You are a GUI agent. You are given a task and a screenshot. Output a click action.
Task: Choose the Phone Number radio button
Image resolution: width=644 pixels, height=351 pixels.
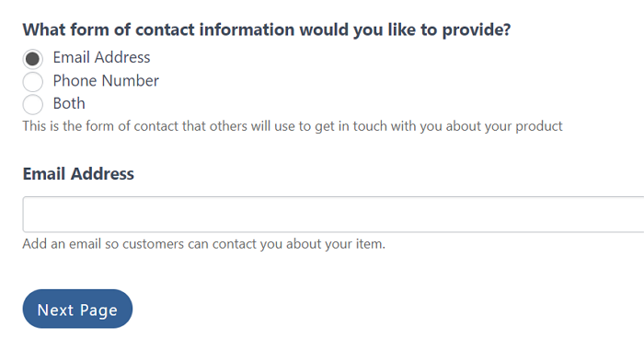coord(32,81)
